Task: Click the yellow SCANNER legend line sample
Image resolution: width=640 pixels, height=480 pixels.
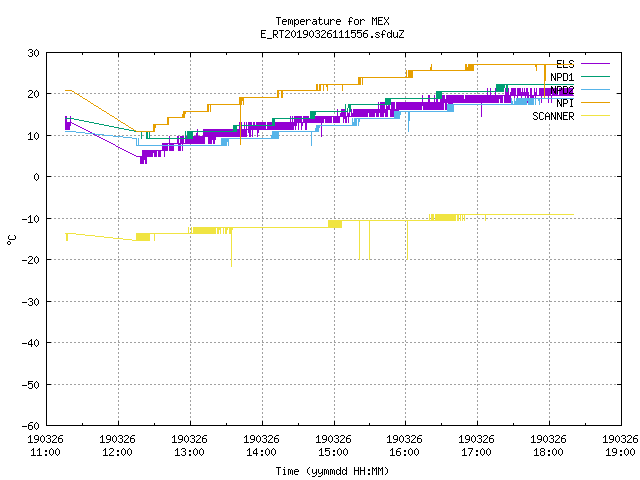Action: tap(595, 116)
